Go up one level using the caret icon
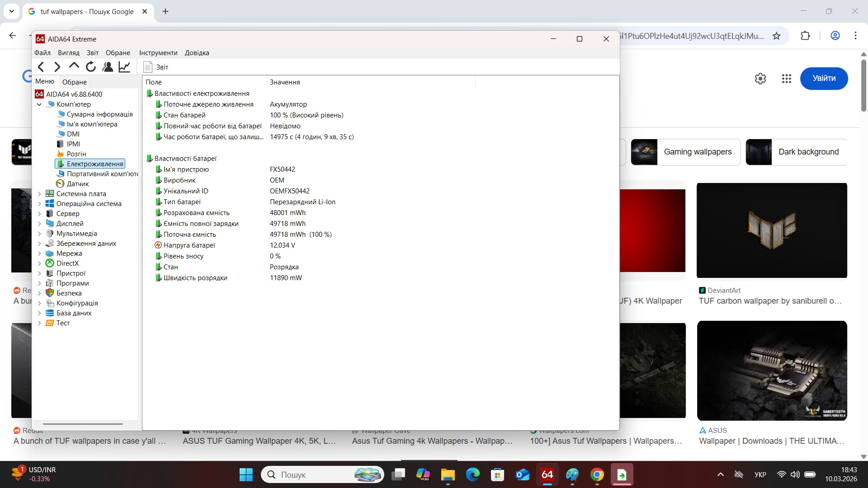Screen dimensions: 868x488 74,66
